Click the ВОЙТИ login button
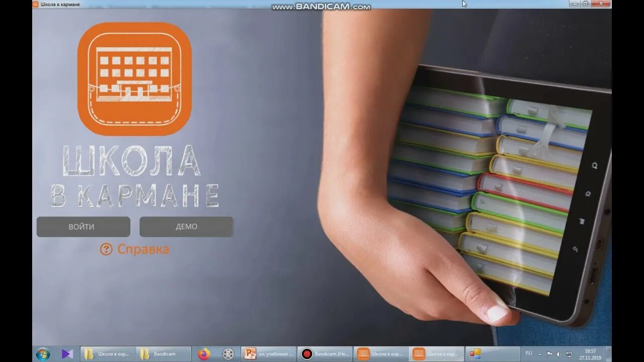This screenshot has width=644, height=362. coord(84,227)
